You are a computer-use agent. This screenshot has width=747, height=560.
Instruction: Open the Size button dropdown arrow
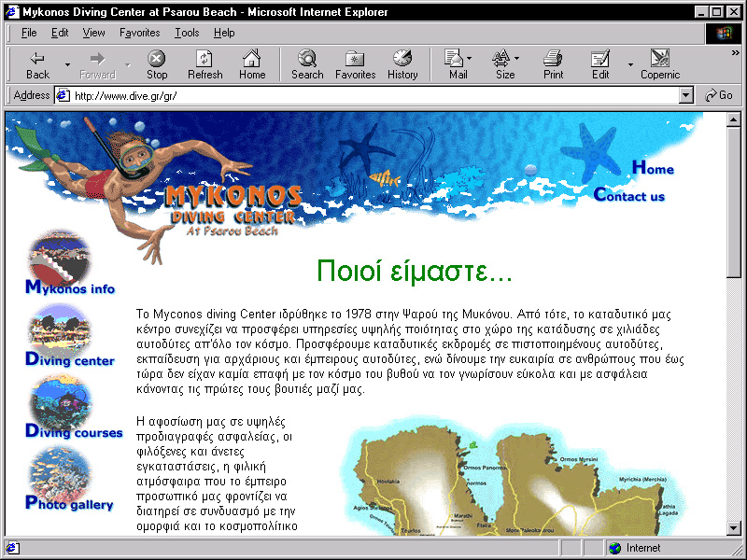(x=517, y=59)
